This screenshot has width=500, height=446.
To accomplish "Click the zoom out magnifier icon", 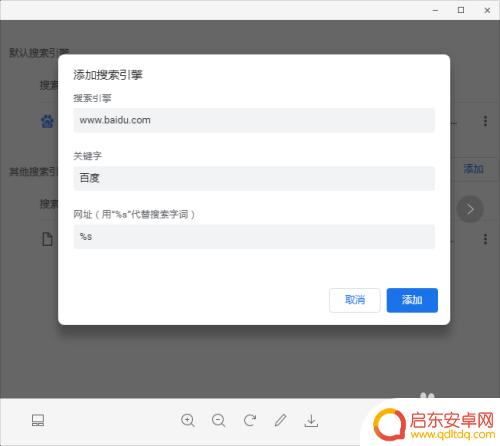I will (x=219, y=421).
